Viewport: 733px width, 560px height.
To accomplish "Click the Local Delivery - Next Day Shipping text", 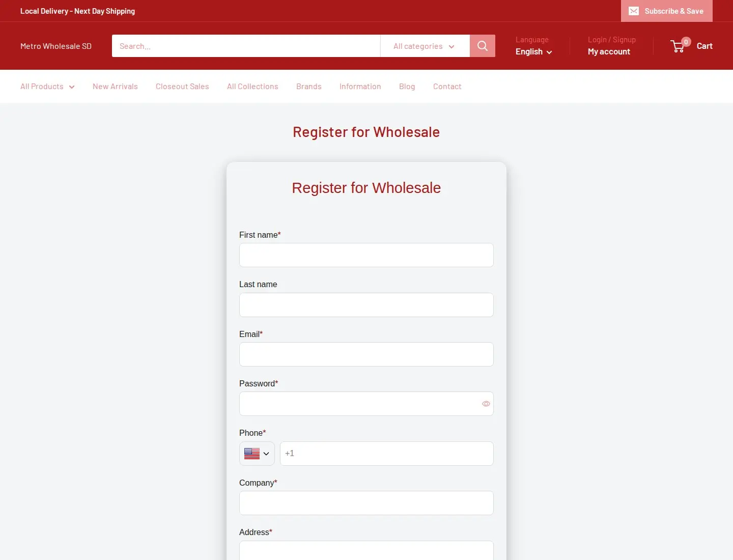I will point(77,11).
